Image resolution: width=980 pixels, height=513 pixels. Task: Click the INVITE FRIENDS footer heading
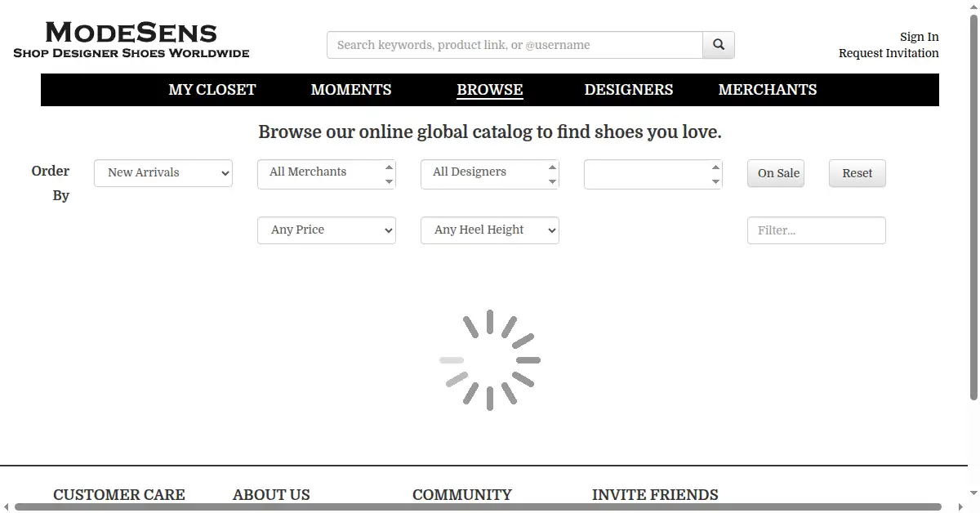(x=655, y=495)
